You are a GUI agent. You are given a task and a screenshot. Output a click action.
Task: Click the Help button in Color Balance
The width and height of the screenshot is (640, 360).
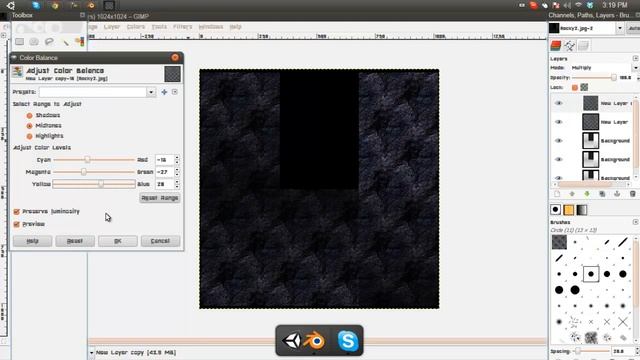[x=32, y=241]
